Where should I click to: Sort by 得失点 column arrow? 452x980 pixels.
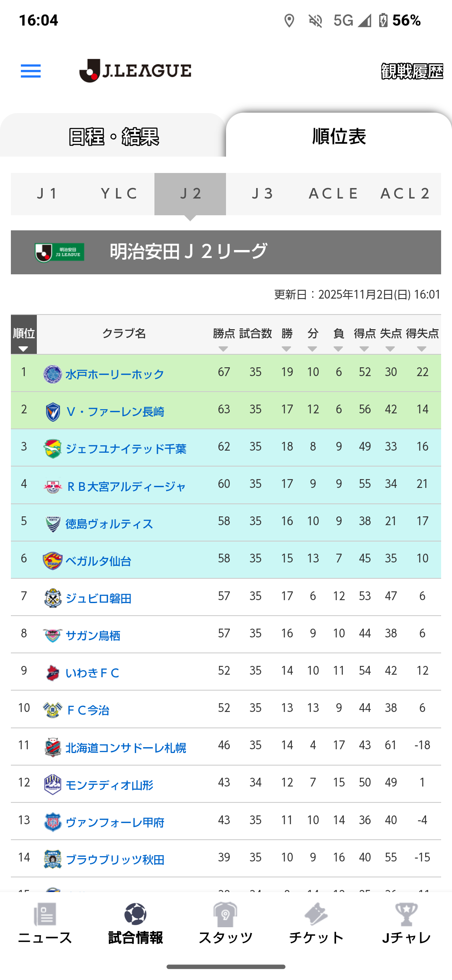(x=422, y=349)
